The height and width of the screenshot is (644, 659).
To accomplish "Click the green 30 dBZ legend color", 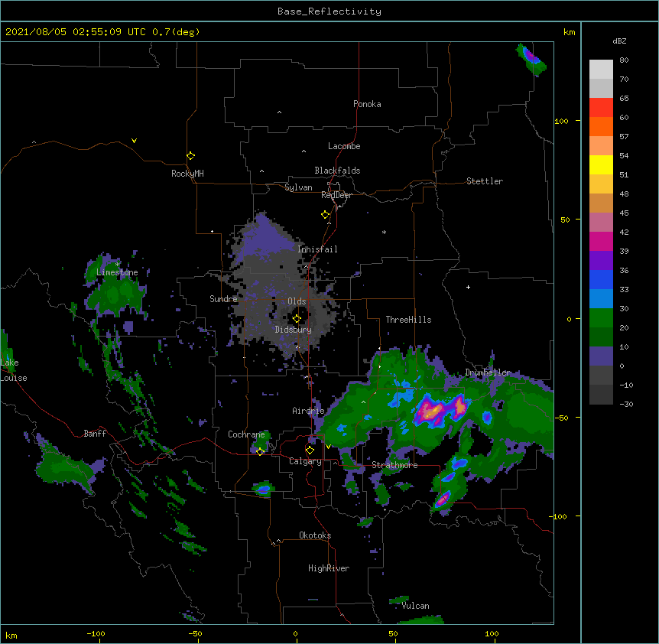I will coord(601,318).
